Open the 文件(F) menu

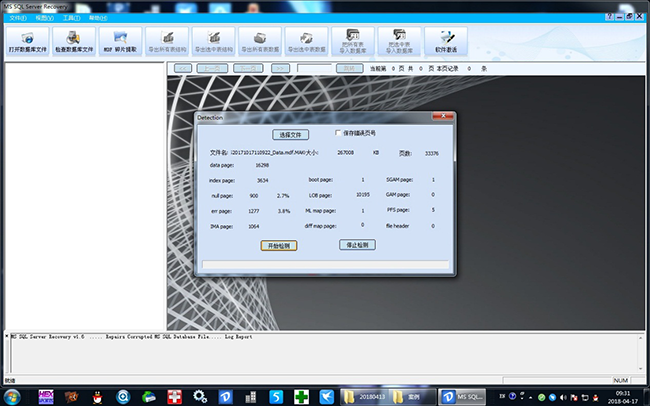pyautogui.click(x=18, y=18)
